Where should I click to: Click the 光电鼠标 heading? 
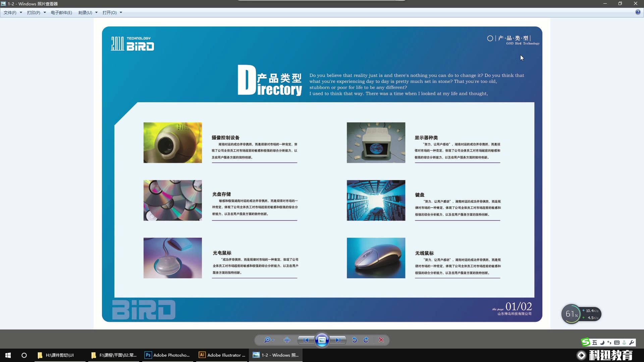(x=222, y=253)
